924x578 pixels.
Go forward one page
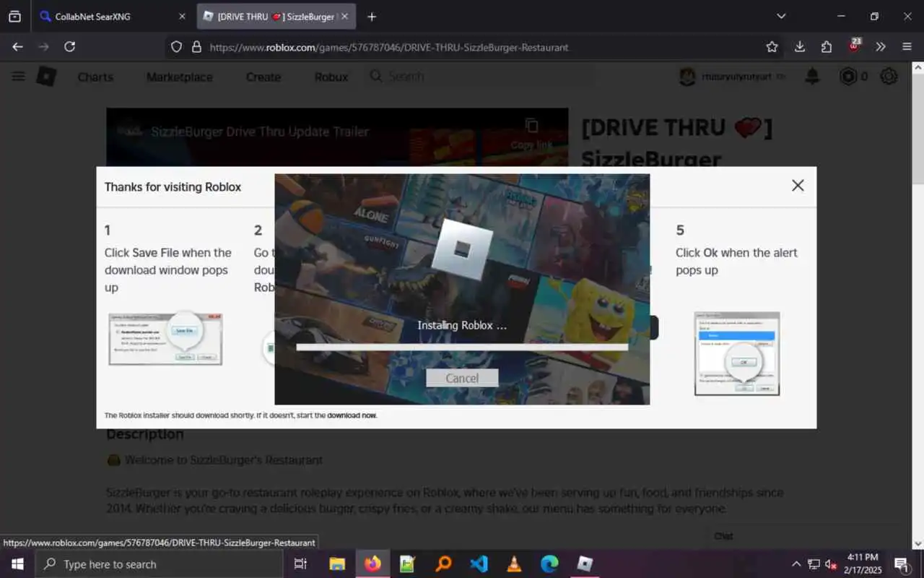point(44,47)
